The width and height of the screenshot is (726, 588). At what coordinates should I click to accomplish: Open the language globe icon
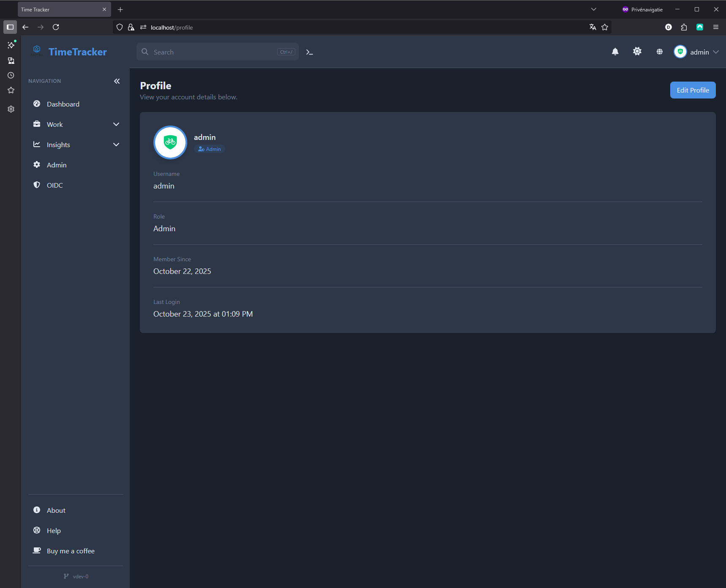click(659, 52)
